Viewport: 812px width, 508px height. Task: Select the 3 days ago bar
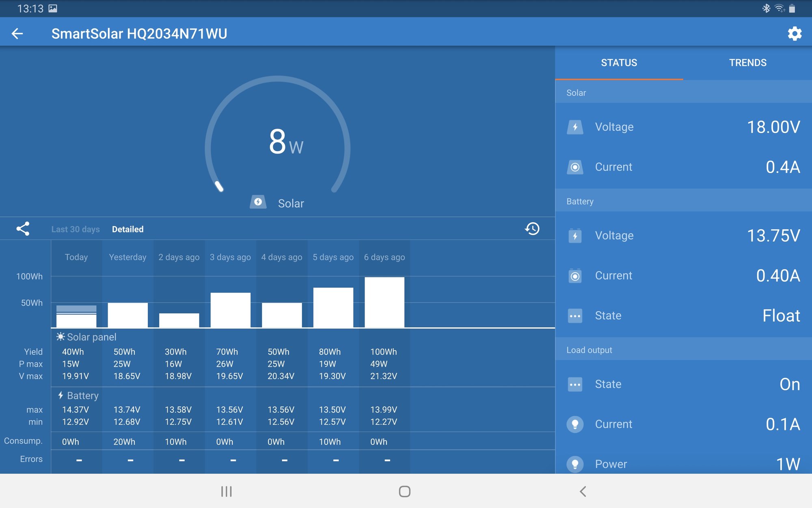pyautogui.click(x=230, y=310)
